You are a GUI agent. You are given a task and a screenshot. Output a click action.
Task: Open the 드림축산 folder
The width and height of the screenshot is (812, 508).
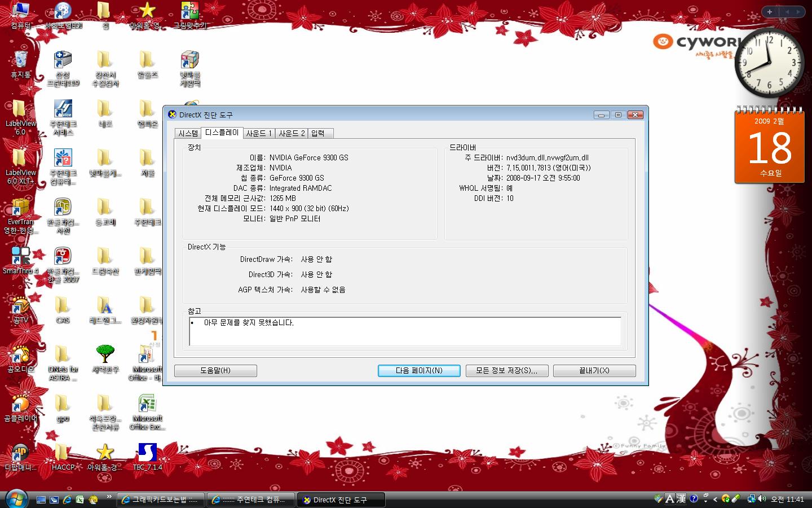point(105,260)
